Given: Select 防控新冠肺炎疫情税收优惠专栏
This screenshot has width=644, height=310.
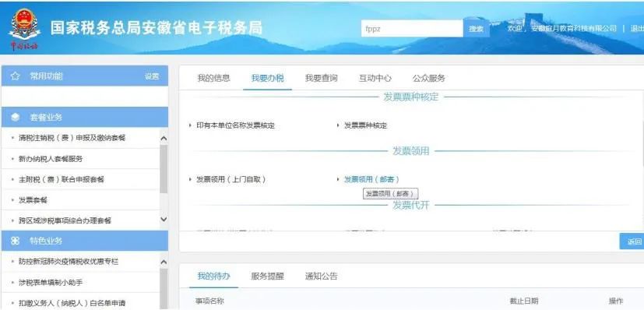Looking at the screenshot, I should click(x=69, y=262).
